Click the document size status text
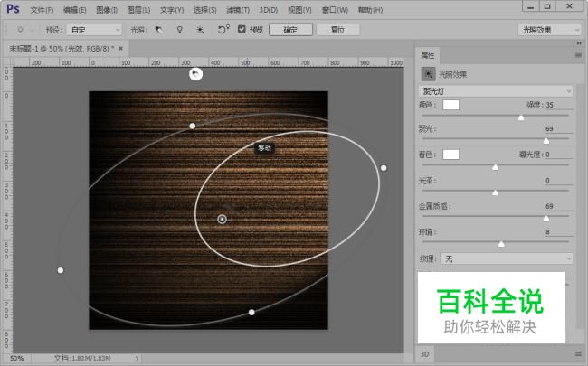Viewport: 588px width, 366px height. click(82, 359)
